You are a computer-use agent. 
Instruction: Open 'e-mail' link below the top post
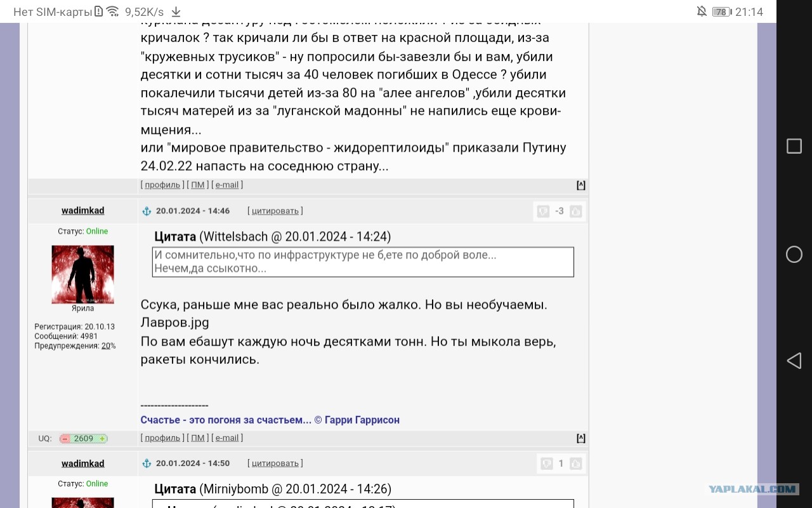pos(227,185)
